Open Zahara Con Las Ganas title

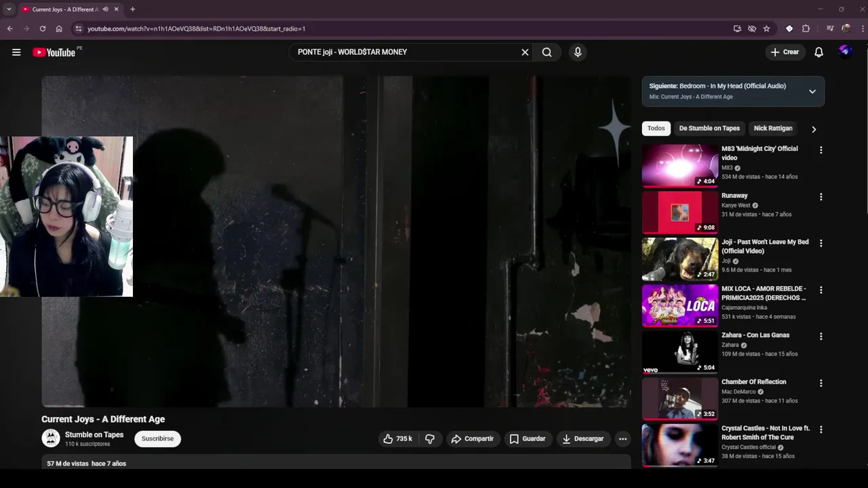pos(755,335)
